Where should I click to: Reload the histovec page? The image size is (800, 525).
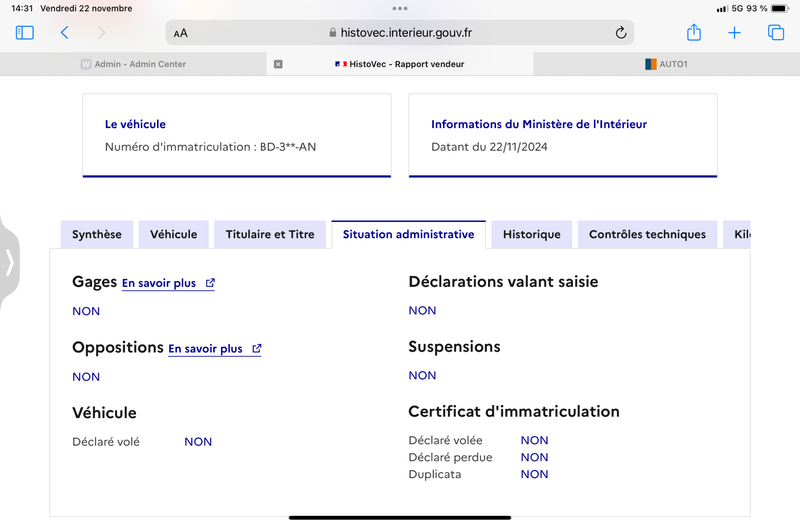tap(620, 33)
